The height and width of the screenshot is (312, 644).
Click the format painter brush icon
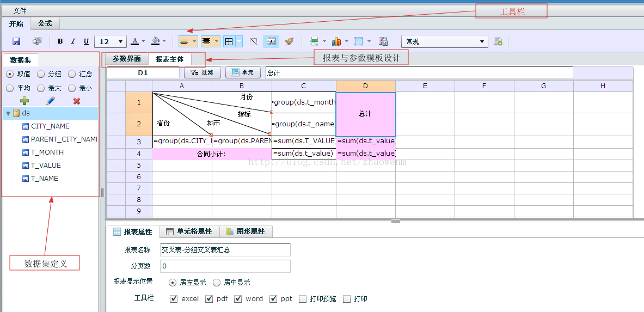click(x=290, y=41)
